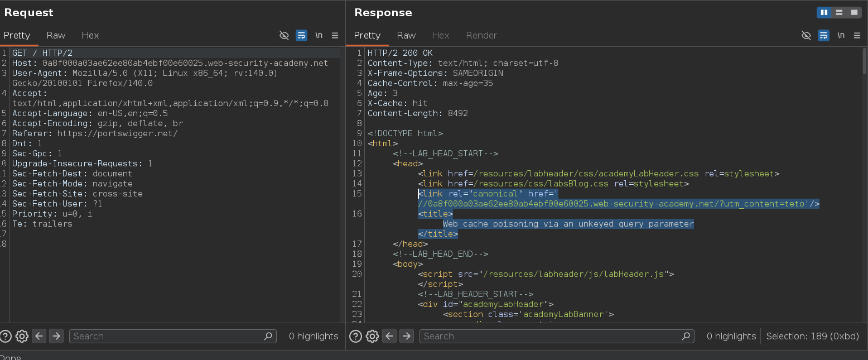Click 'HTTP/2 200 OK' status line
The width and height of the screenshot is (868, 360).
(400, 53)
